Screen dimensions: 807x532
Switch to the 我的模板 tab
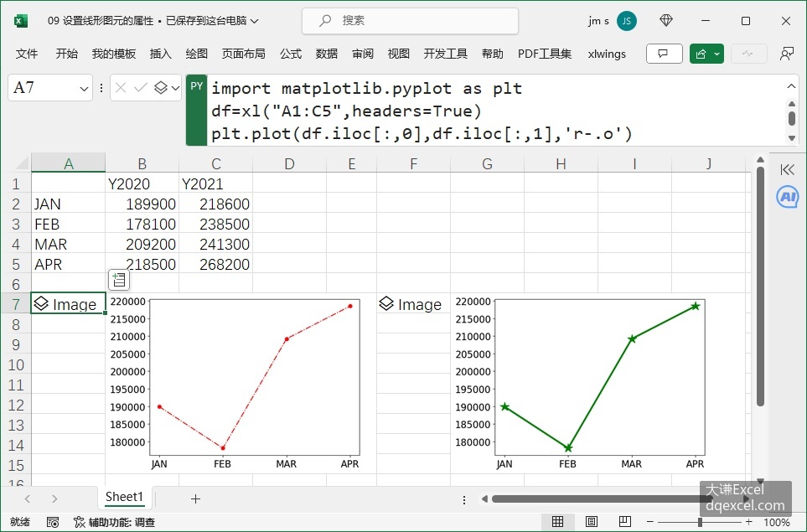pyautogui.click(x=114, y=54)
